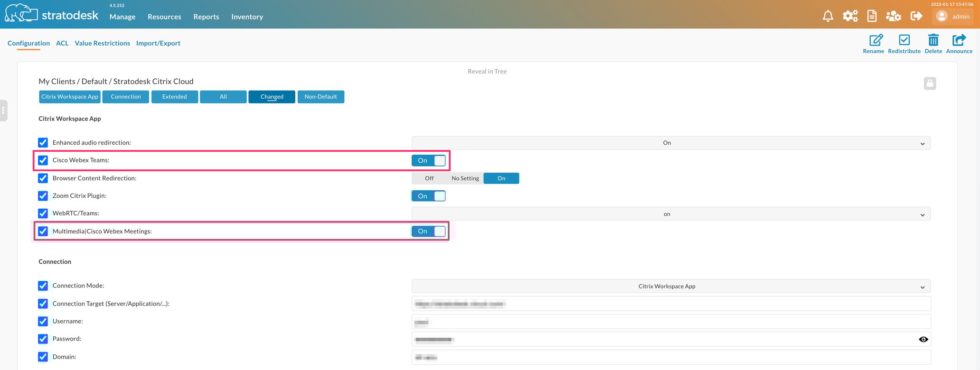This screenshot has height=370, width=980.
Task: Switch to Import/Export tab
Action: pos(158,43)
